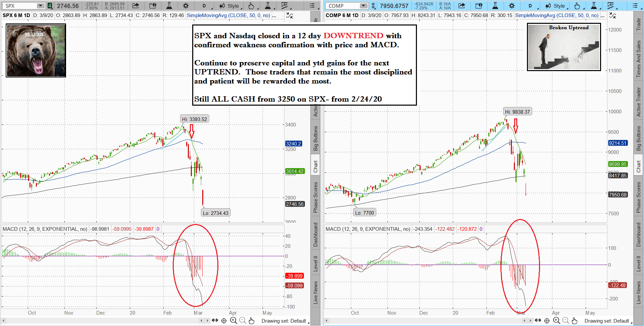Click the Broken Uptrend image thumbnail
644x326 pixels.
[x=564, y=47]
